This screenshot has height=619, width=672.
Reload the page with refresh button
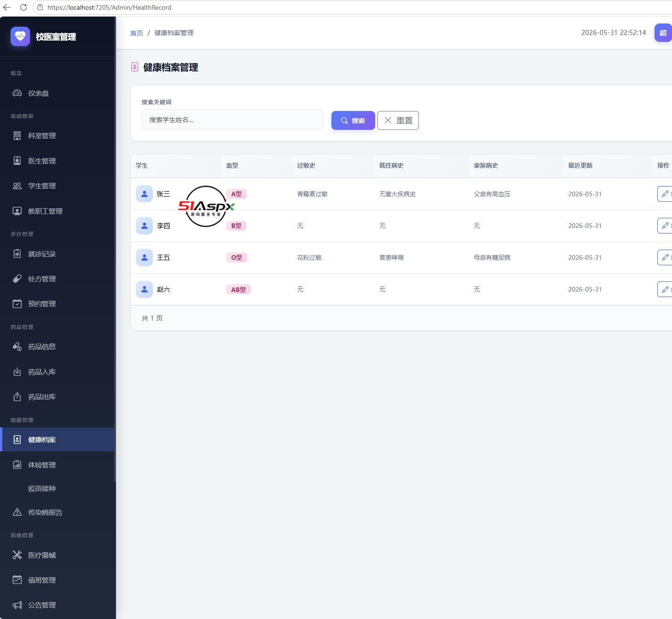(x=23, y=7)
